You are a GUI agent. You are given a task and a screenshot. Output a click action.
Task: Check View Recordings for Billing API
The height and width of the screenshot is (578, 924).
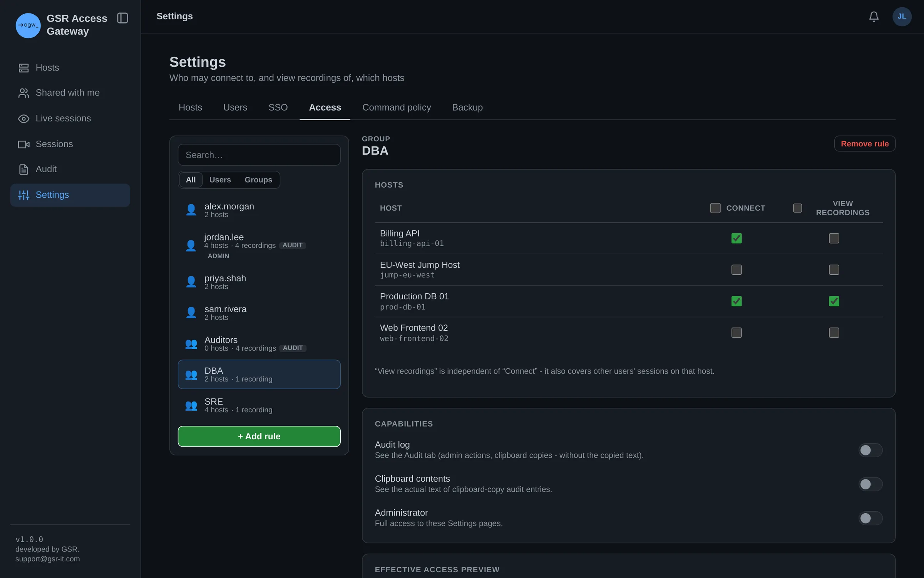pos(834,238)
